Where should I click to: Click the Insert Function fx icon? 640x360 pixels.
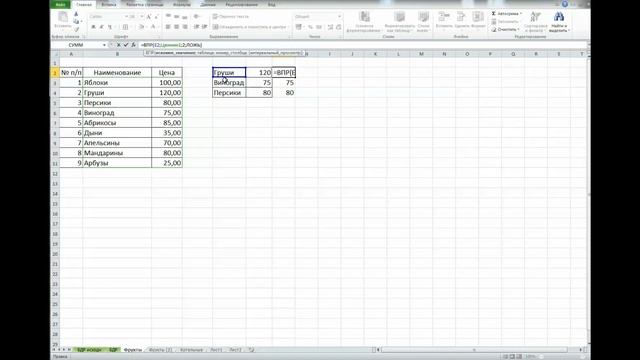[133, 45]
